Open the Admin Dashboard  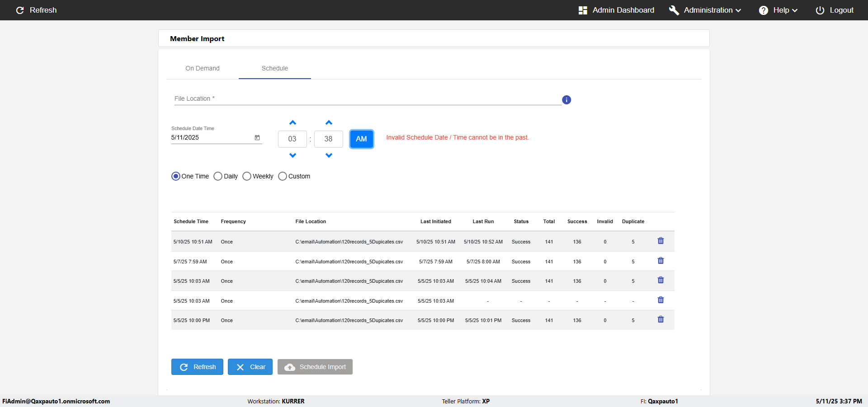pyautogui.click(x=616, y=10)
